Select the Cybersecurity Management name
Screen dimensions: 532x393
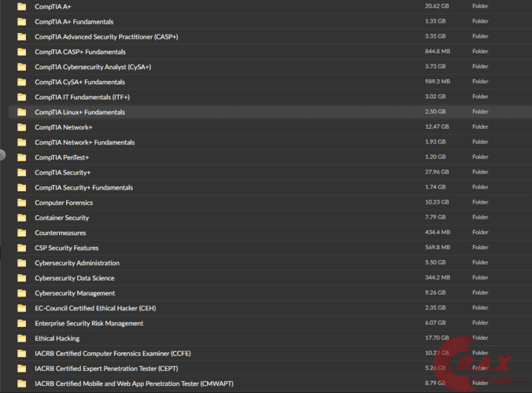[x=75, y=293]
